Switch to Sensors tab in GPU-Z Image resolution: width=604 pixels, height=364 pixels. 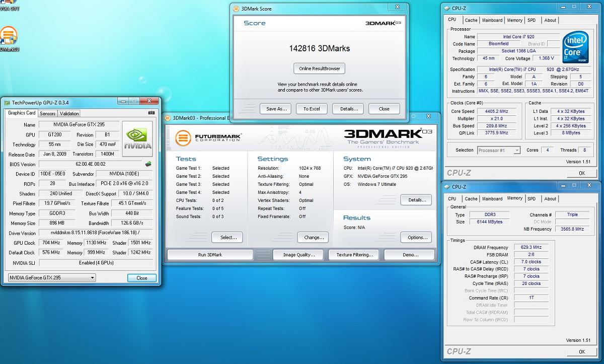(x=48, y=114)
